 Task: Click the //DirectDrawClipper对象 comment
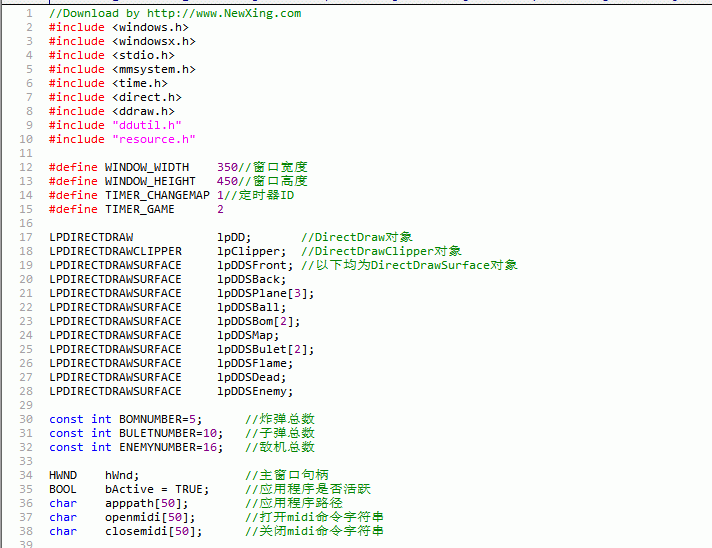[381, 252]
